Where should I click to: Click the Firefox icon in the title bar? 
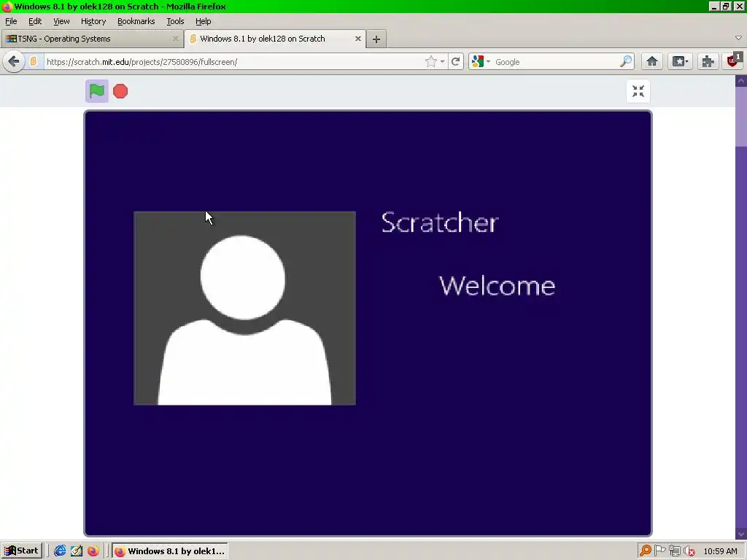[6, 6]
